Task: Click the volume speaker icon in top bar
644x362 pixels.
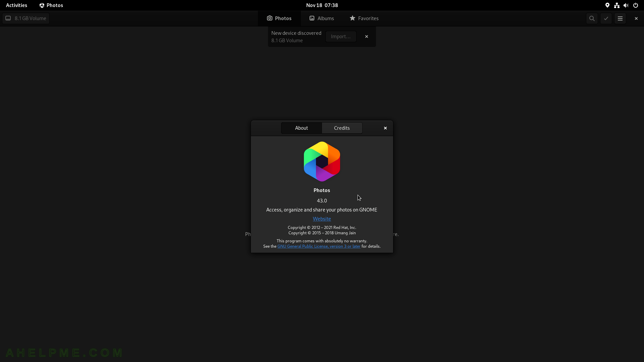Action: click(626, 5)
